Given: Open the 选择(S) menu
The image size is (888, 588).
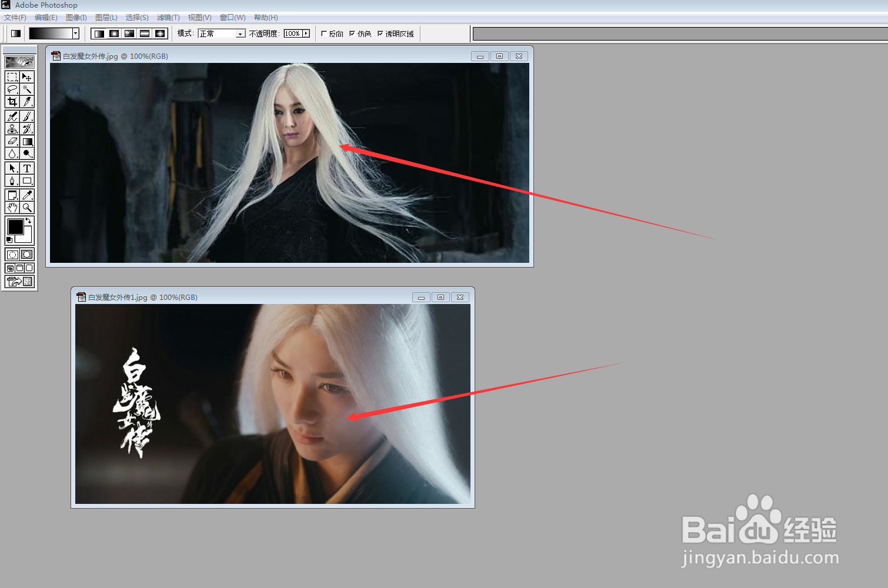Looking at the screenshot, I should (137, 18).
